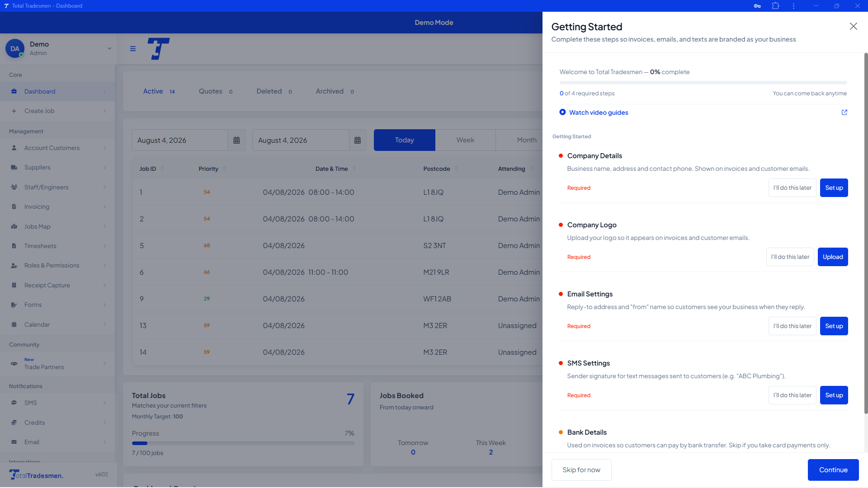The width and height of the screenshot is (868, 488).
Task: Click Set up for Company Details
Action: point(834,188)
